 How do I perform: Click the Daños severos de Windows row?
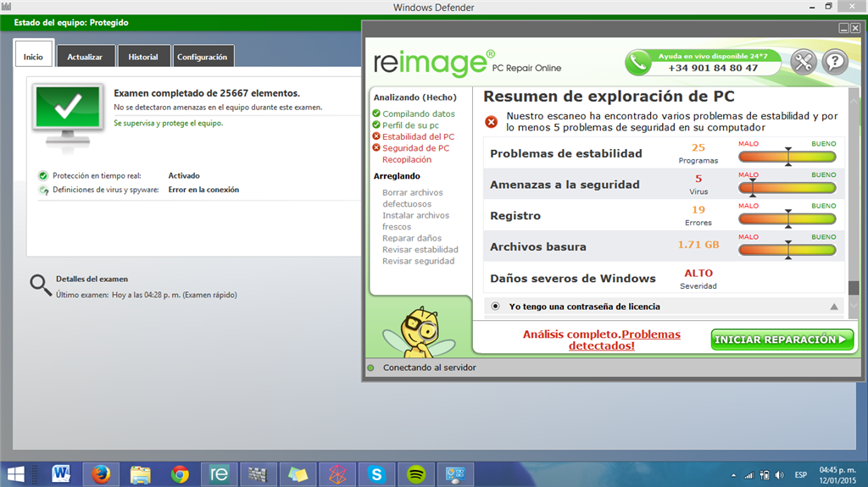click(665, 278)
